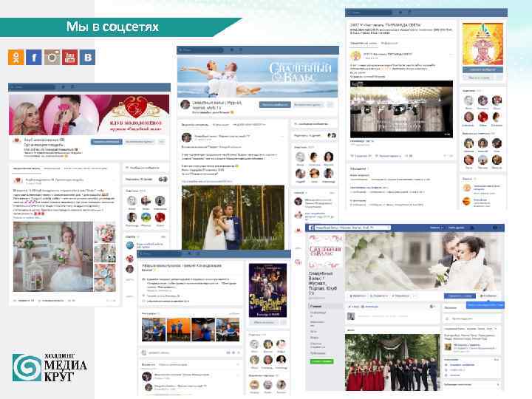This screenshot has height=399, width=532.
Task: Click the blue button under Facebook cover photo
Action: pyautogui.click(x=460, y=296)
